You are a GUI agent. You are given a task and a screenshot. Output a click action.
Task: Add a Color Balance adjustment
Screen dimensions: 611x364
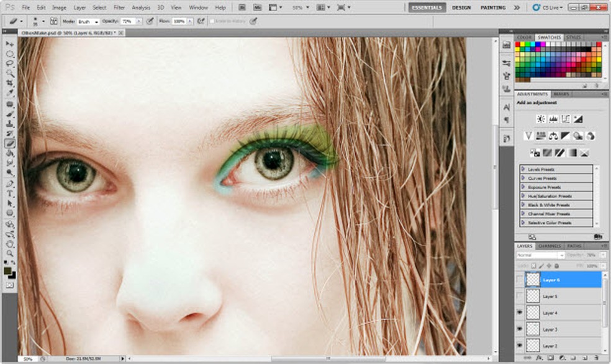pos(553,135)
